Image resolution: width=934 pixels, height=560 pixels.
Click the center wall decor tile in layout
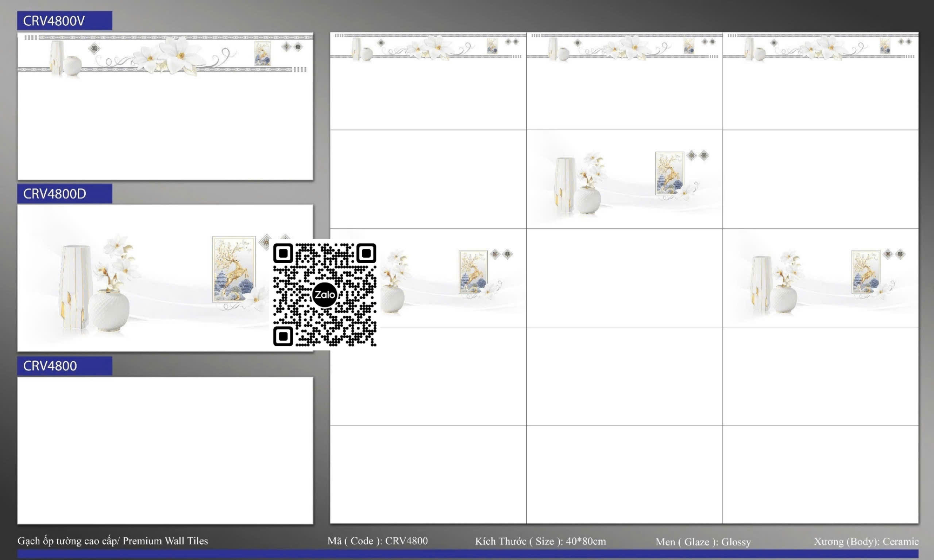[624, 180]
